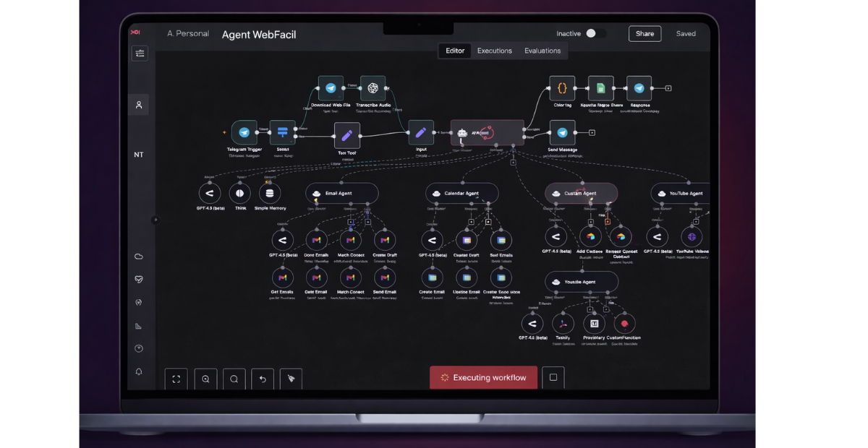This screenshot has width=868, height=448.
Task: Select the Email Agent node
Action: coord(342,194)
